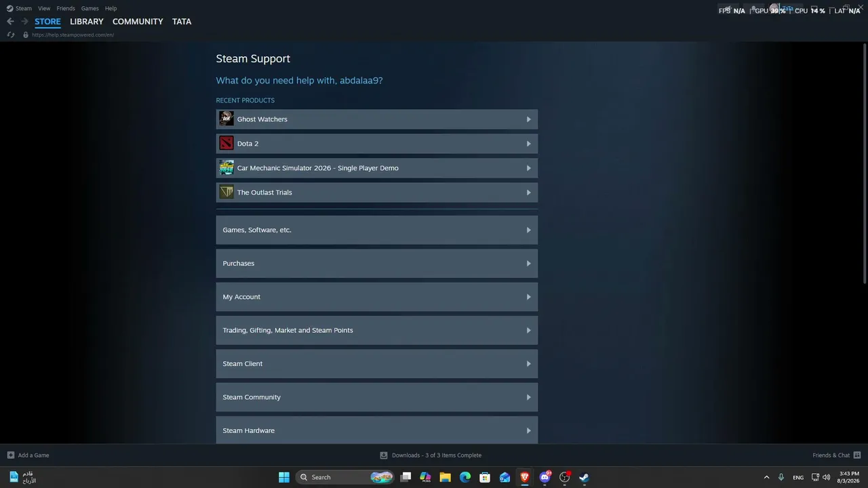Select the STORE tab
This screenshot has width=868, height=488.
pyautogui.click(x=47, y=22)
